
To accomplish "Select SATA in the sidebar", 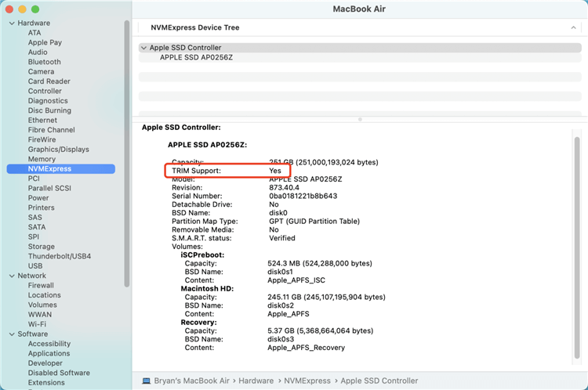I will 37,228.
